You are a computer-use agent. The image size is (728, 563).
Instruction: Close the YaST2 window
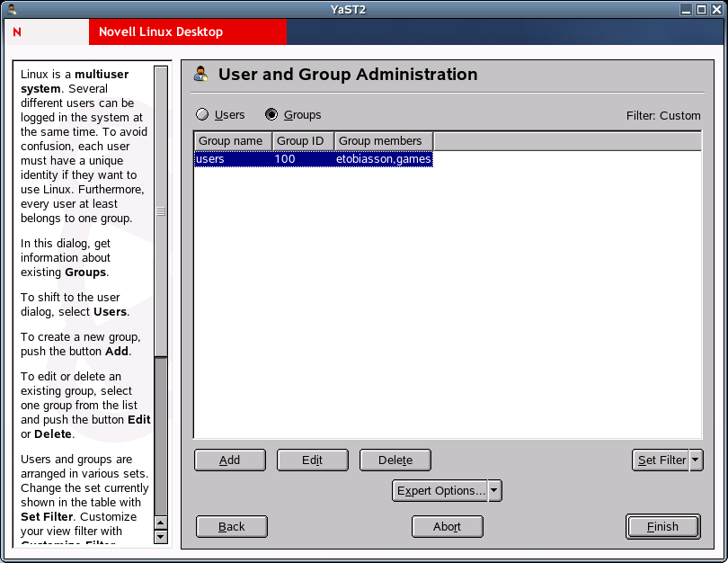pos(717,9)
